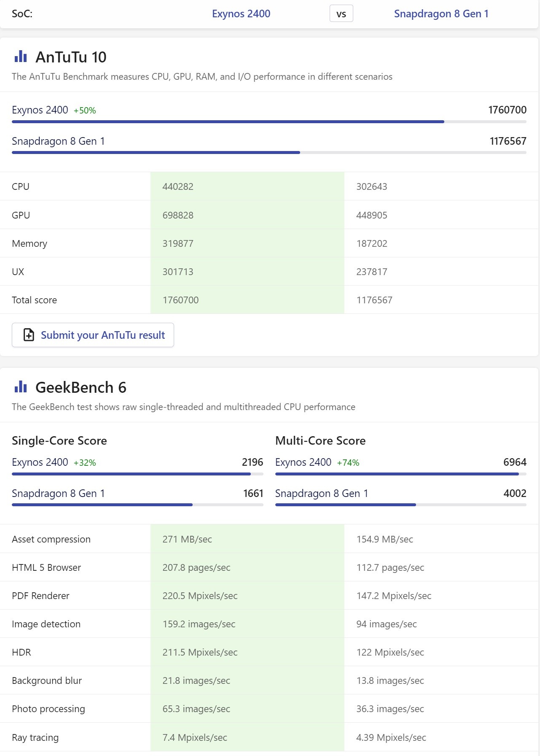Select the 1760700 score above the bar
The width and height of the screenshot is (540, 756).
coord(508,110)
